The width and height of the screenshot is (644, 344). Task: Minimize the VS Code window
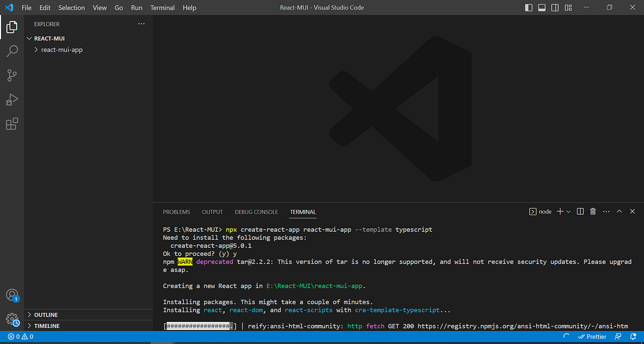[x=585, y=8]
